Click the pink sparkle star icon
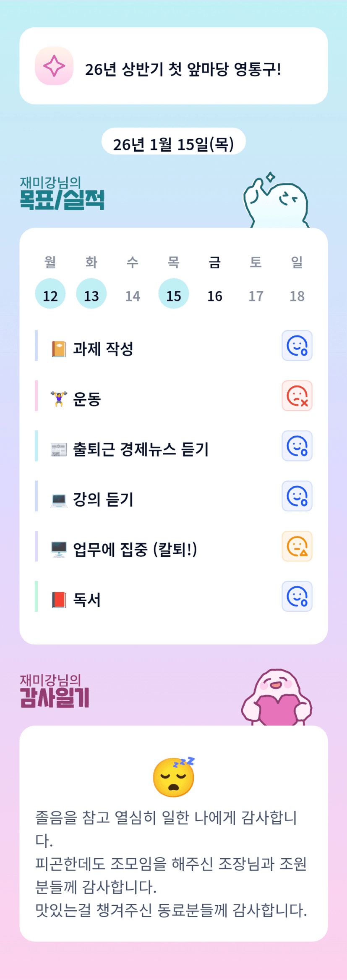This screenshot has width=347, height=980. click(x=54, y=66)
